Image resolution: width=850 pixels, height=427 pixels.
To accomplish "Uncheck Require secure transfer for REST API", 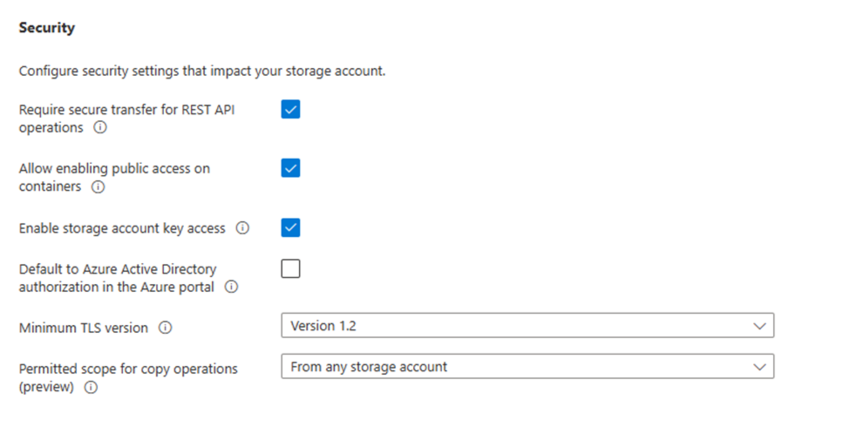I will click(291, 109).
